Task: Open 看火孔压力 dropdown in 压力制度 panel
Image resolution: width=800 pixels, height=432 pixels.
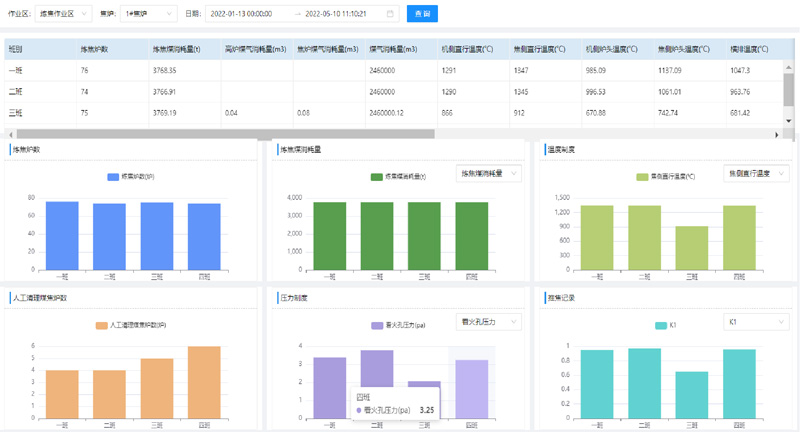Action: click(489, 322)
